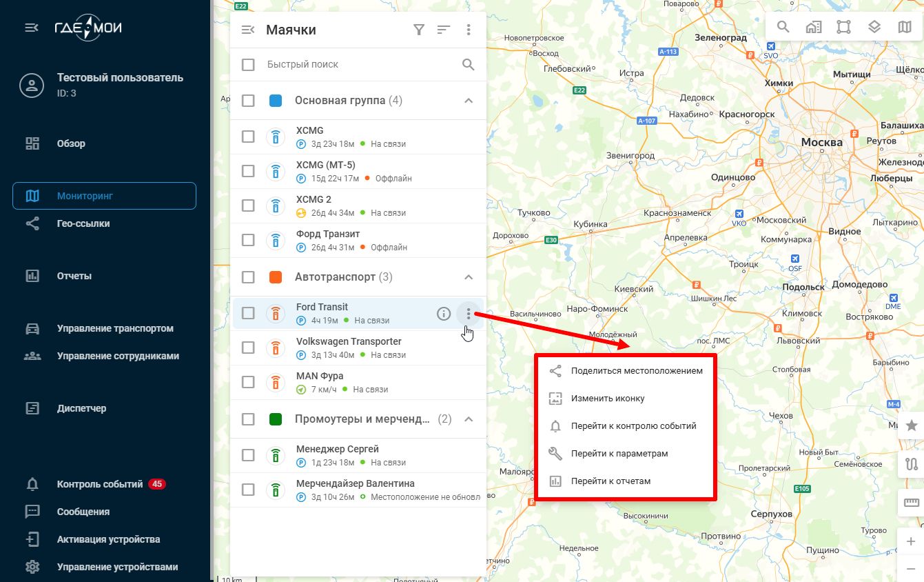Click the star favorites icon on map
The height and width of the screenshot is (582, 924).
(x=912, y=425)
